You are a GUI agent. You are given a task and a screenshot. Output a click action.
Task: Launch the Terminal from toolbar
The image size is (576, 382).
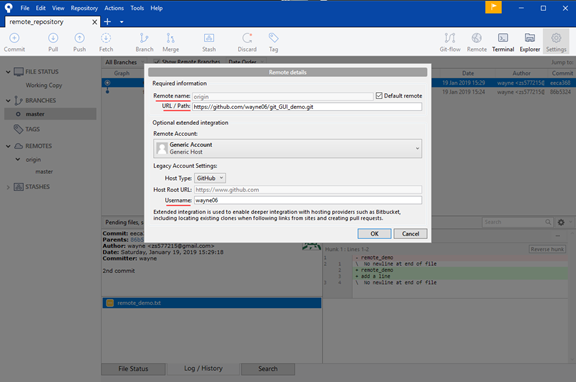tap(503, 42)
